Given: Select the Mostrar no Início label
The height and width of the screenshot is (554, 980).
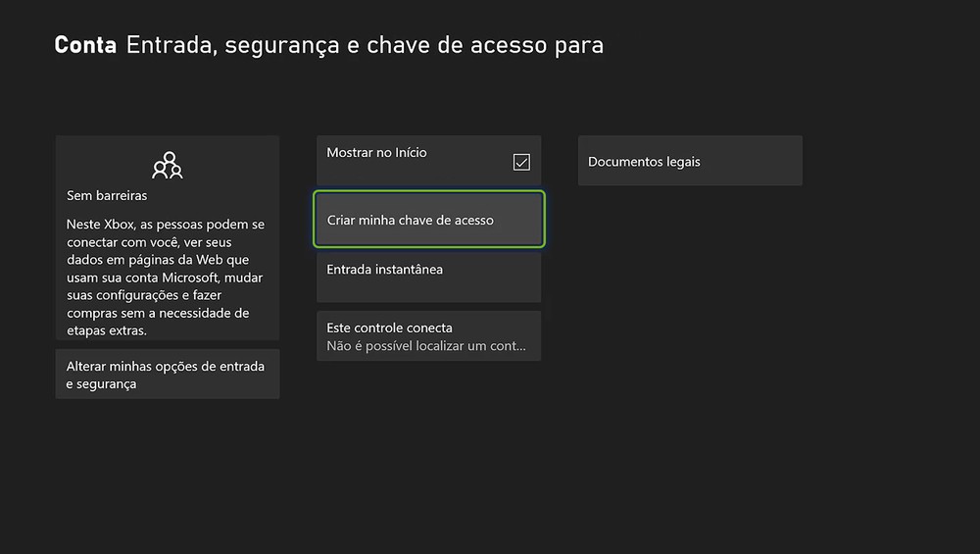Looking at the screenshot, I should tap(376, 153).
